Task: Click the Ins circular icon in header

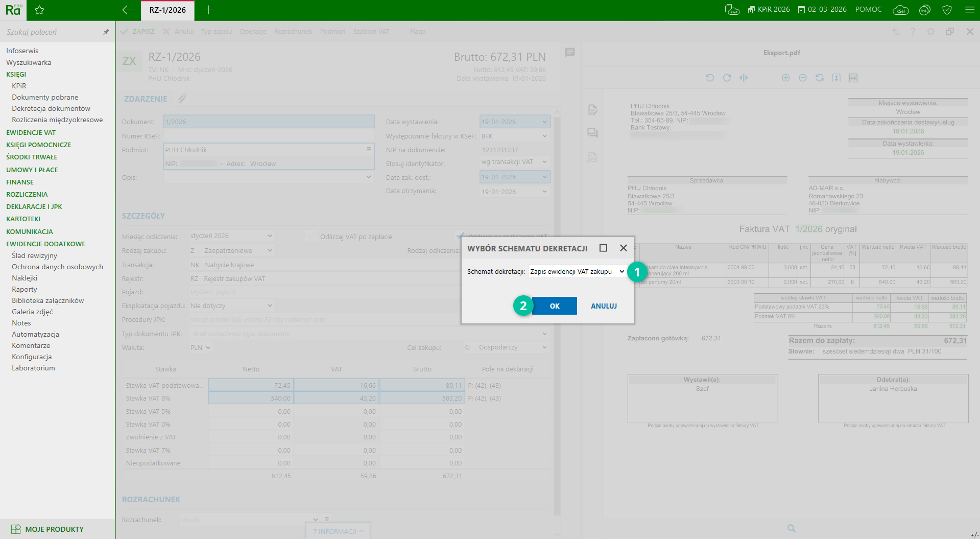Action: pos(924,10)
